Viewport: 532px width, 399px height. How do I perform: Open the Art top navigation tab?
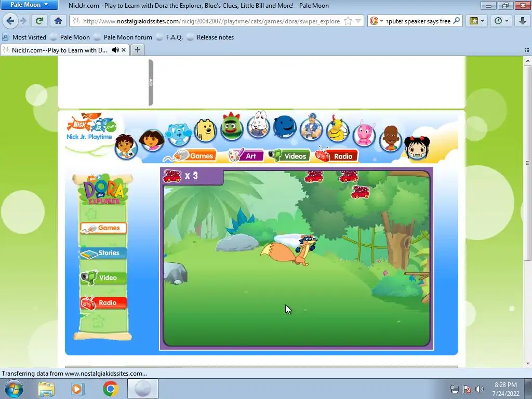tap(246, 156)
